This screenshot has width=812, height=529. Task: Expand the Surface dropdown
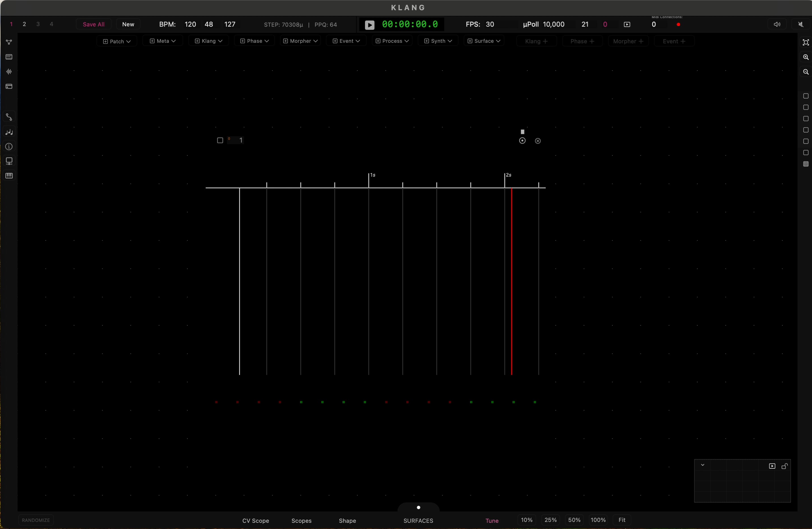484,41
